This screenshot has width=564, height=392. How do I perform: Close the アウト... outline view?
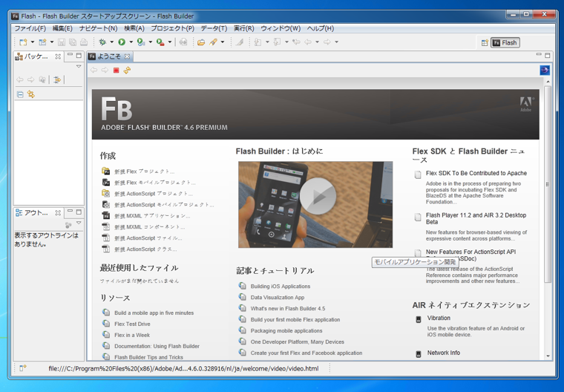(x=58, y=213)
